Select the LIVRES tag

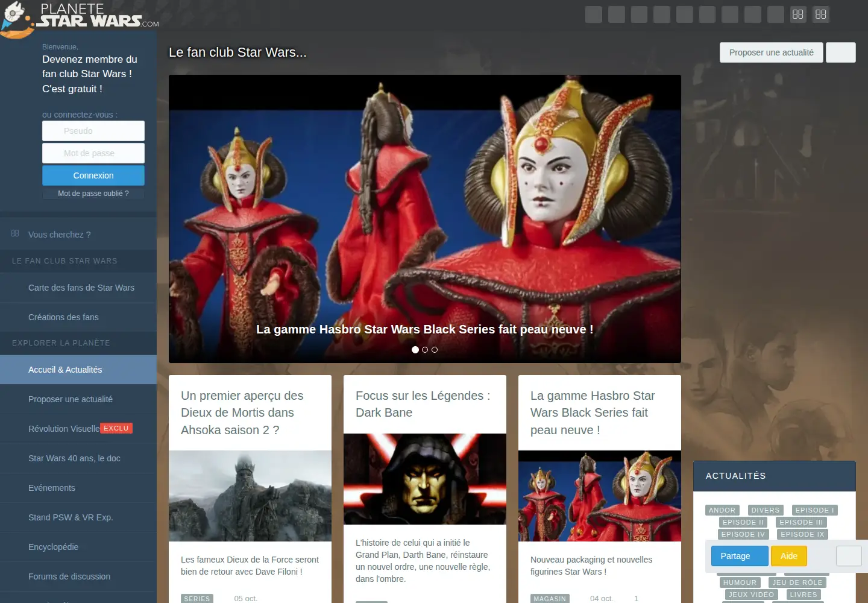[x=804, y=595]
